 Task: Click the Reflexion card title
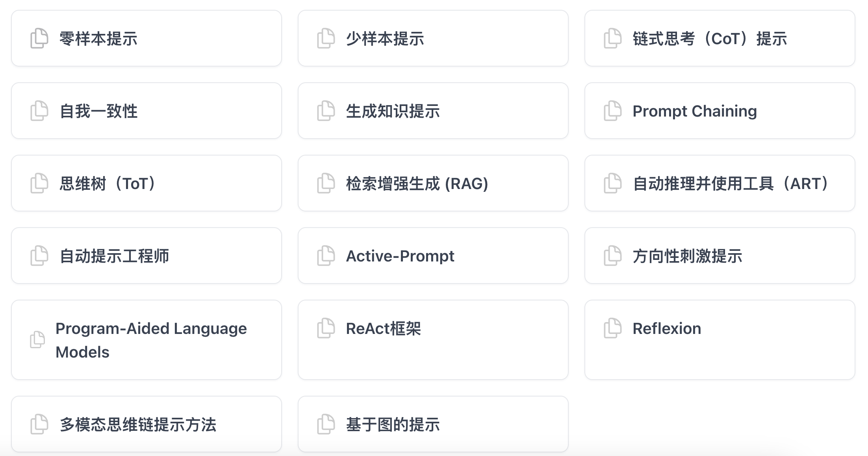(667, 328)
